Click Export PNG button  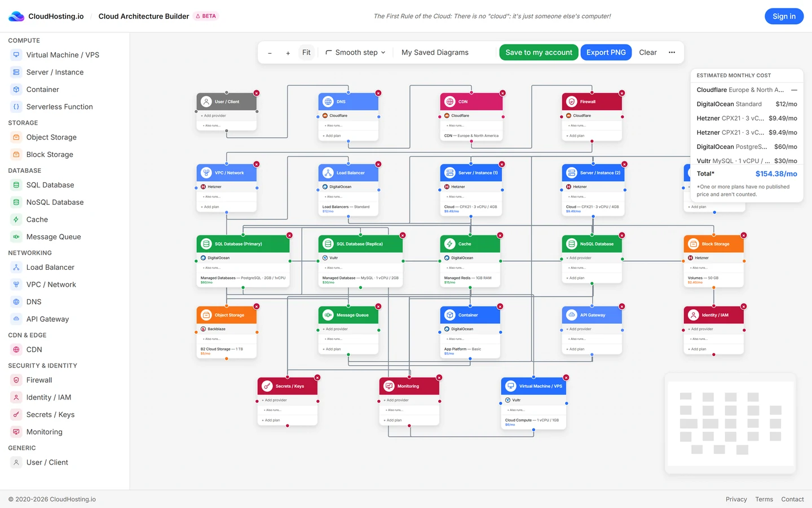pyautogui.click(x=606, y=52)
